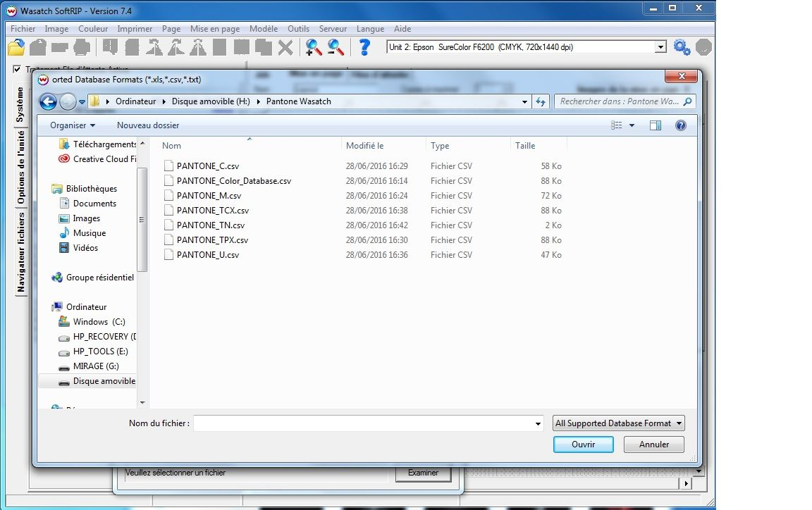Open the Nom du fichier dropdown arrow
Viewport: 812px width, 510px height.
tap(538, 423)
